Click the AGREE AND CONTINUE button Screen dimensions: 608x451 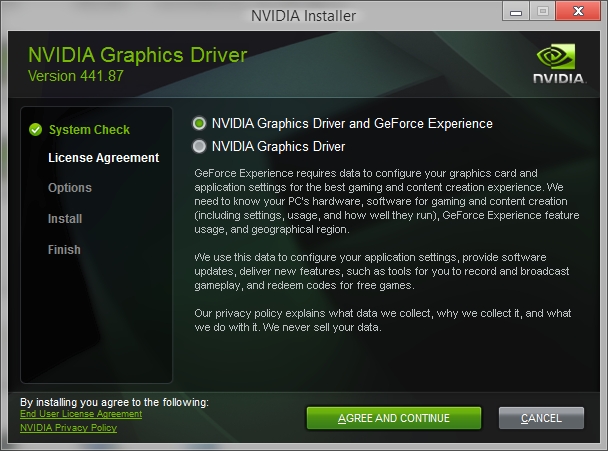pos(394,418)
